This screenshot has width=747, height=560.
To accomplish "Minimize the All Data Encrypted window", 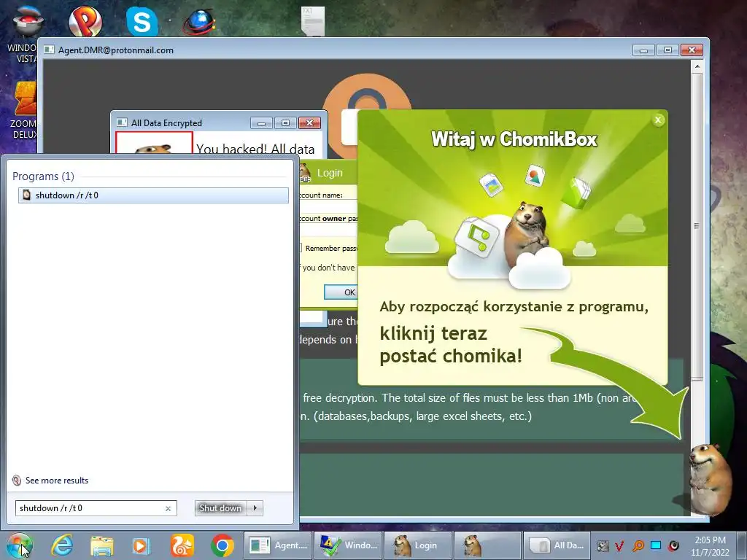I will coord(261,123).
